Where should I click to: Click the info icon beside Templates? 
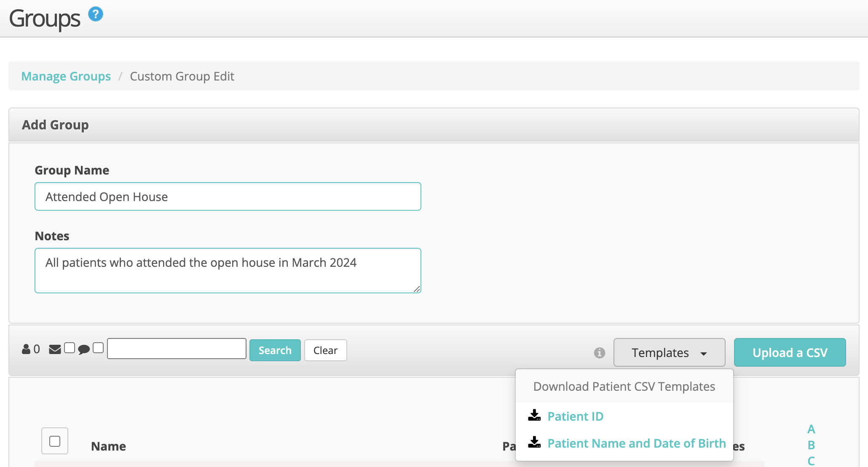600,353
